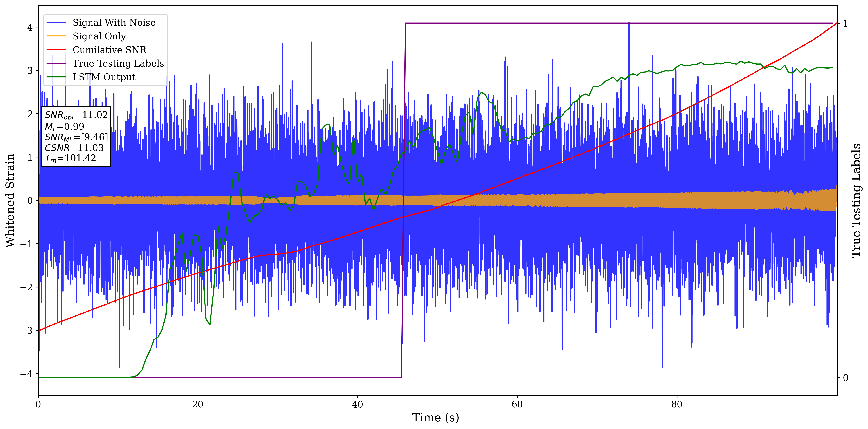Image resolution: width=868 pixels, height=429 pixels.
Task: Select the 'Cumilative SNR' legend text
Action: click(109, 50)
